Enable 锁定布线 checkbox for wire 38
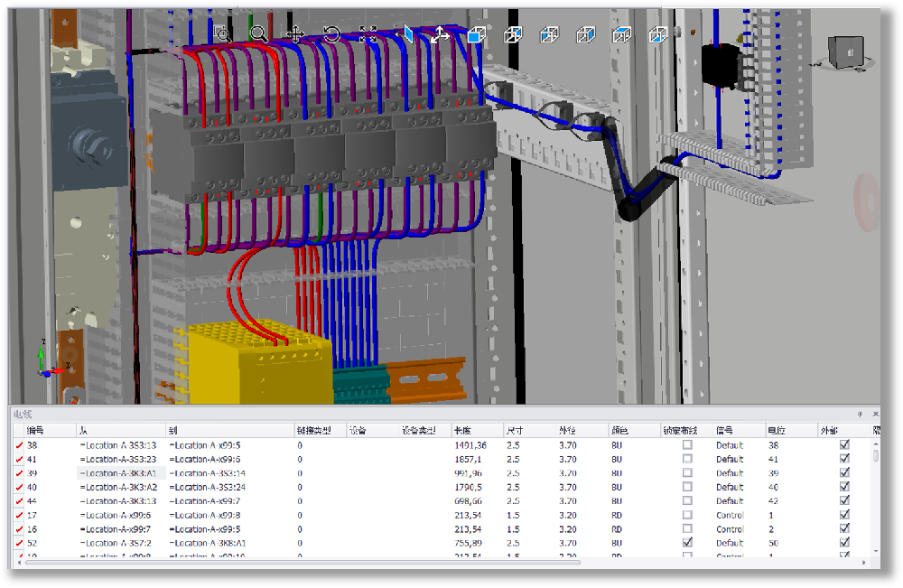The image size is (903, 588). pos(687,445)
